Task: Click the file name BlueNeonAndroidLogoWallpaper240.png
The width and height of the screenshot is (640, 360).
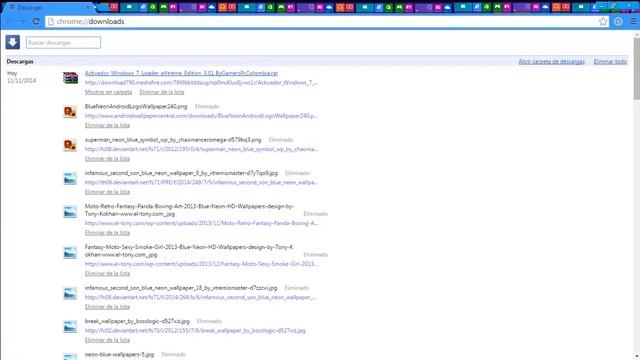Action: coord(136,107)
